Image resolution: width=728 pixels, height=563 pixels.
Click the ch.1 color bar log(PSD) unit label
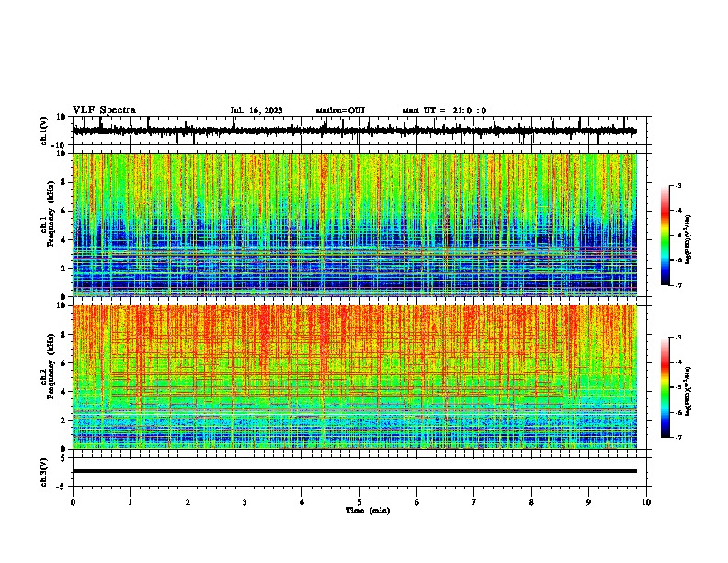[x=688, y=239]
